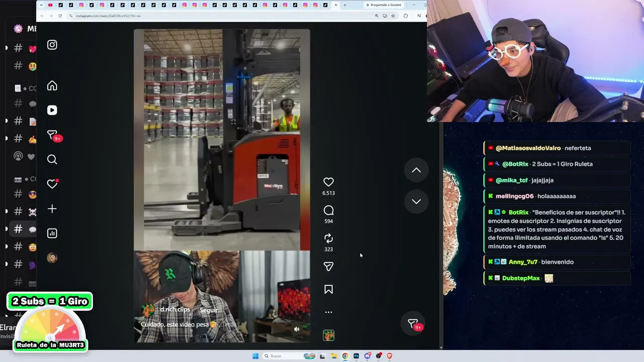Screen dimensions: 644x362
Task: Open the browser zoom magnifier icon
Action: click(x=376, y=16)
